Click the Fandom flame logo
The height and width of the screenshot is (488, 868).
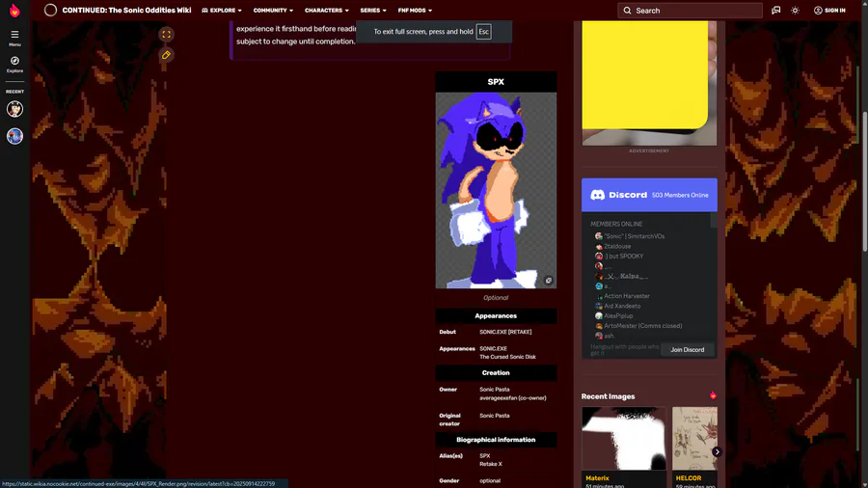click(x=14, y=10)
